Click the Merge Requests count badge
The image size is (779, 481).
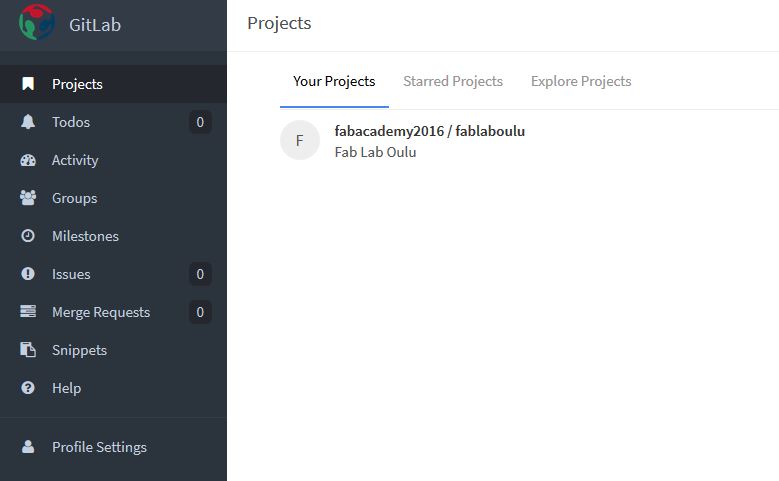(x=200, y=312)
